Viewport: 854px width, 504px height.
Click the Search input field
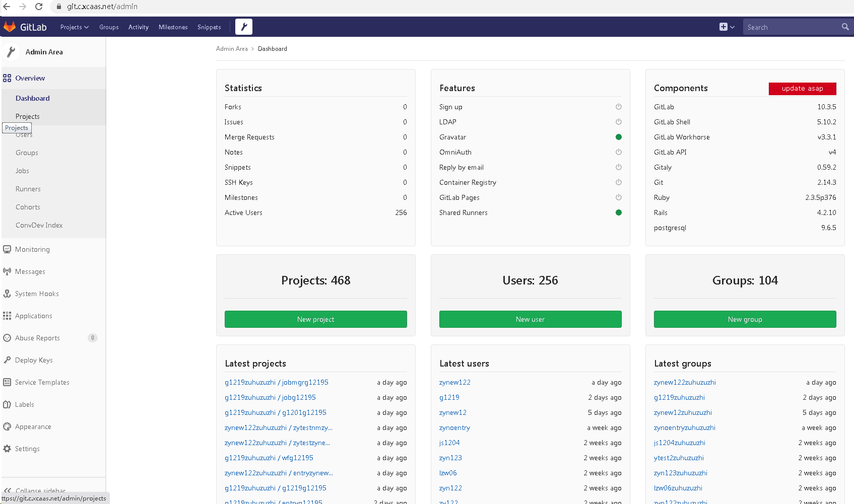tap(793, 27)
